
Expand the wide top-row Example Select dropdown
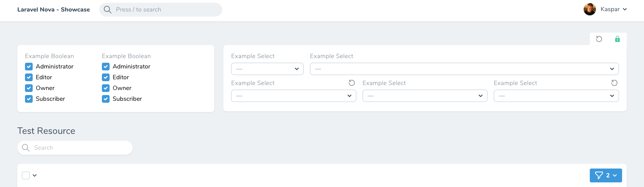tap(464, 69)
